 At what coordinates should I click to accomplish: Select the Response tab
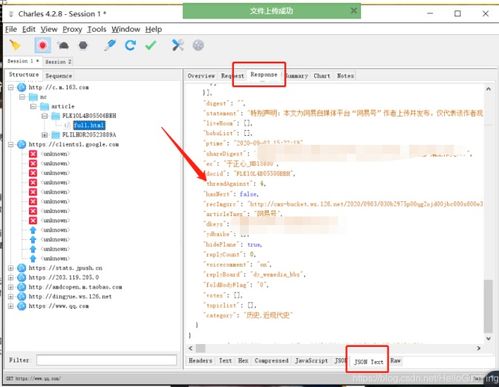[264, 75]
